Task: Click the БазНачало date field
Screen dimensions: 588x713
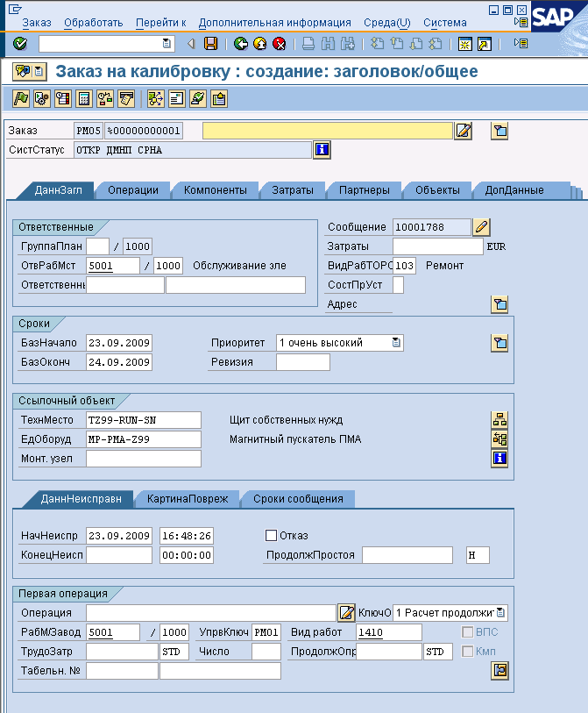Action: click(119, 343)
